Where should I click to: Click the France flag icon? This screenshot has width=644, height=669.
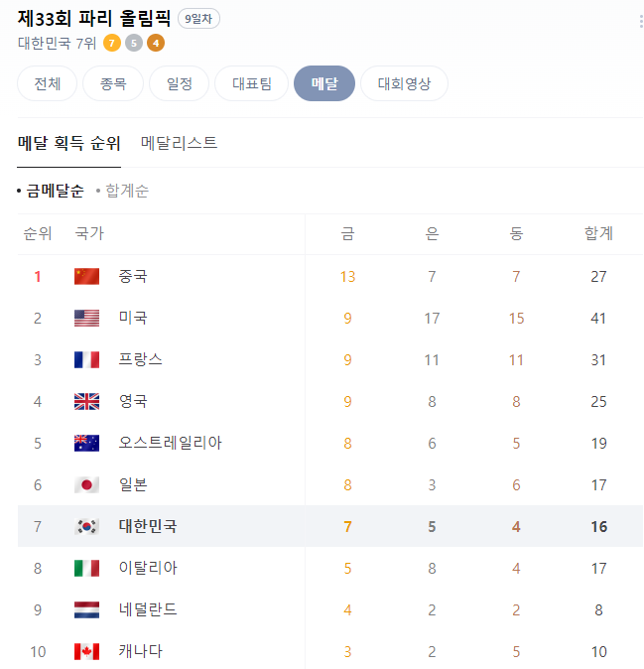tap(86, 359)
